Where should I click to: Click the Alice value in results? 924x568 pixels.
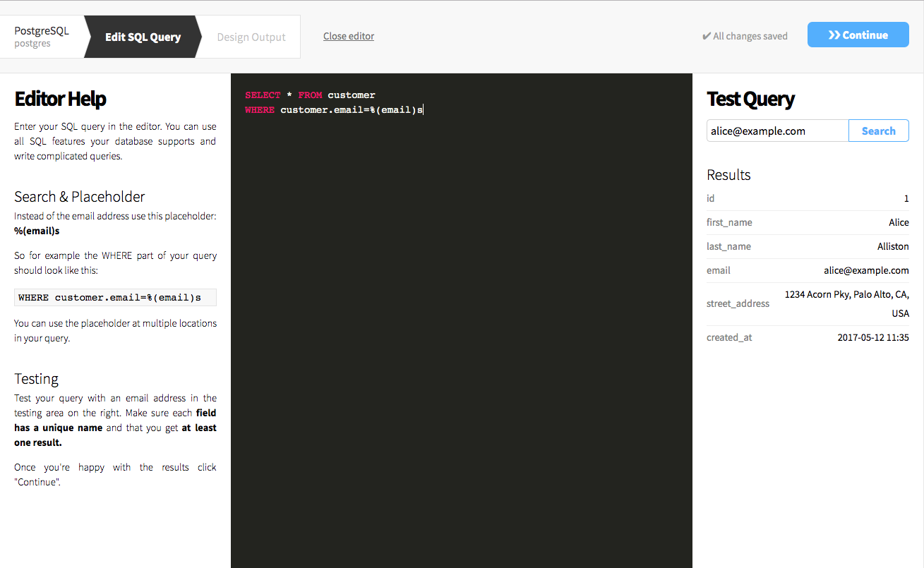[x=899, y=222]
